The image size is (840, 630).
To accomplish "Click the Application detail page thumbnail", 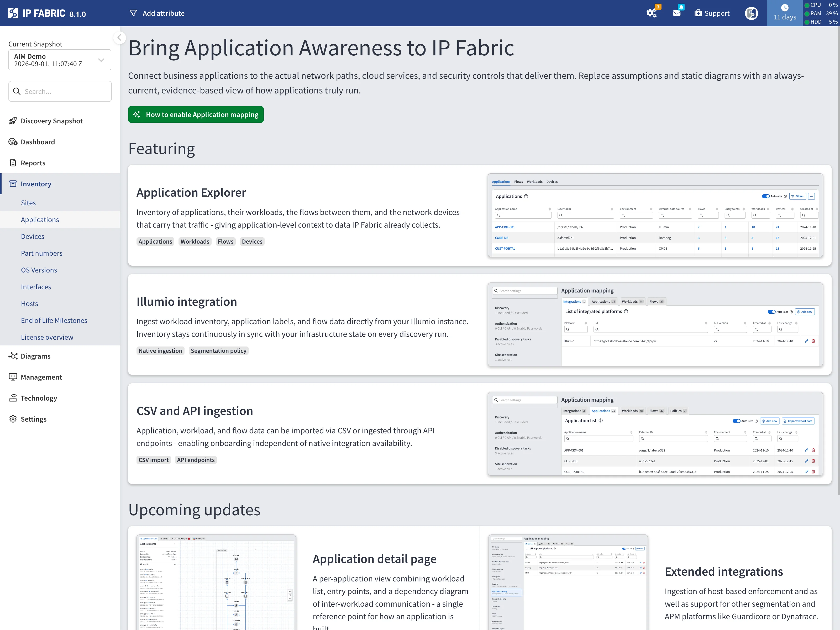I will click(216, 582).
